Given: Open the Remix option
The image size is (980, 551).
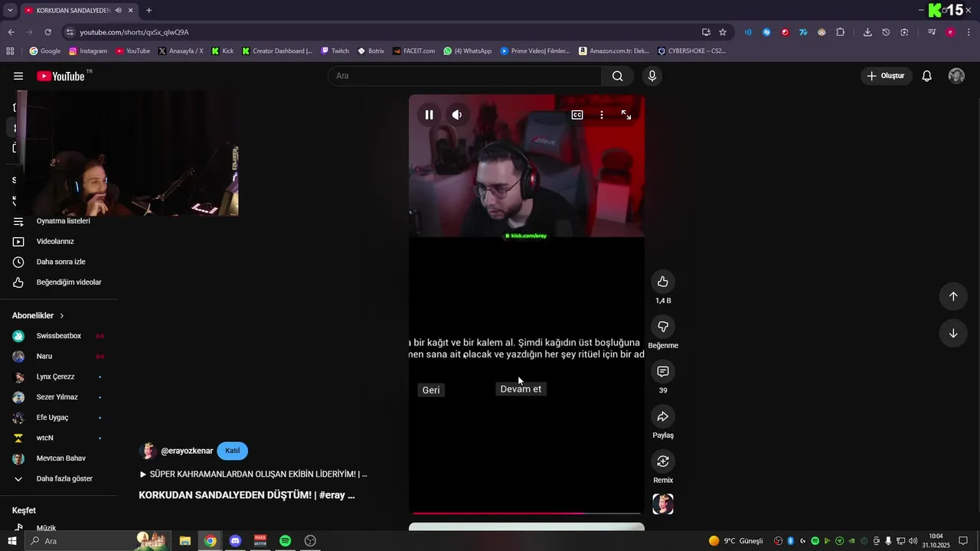Looking at the screenshot, I should 663,461.
